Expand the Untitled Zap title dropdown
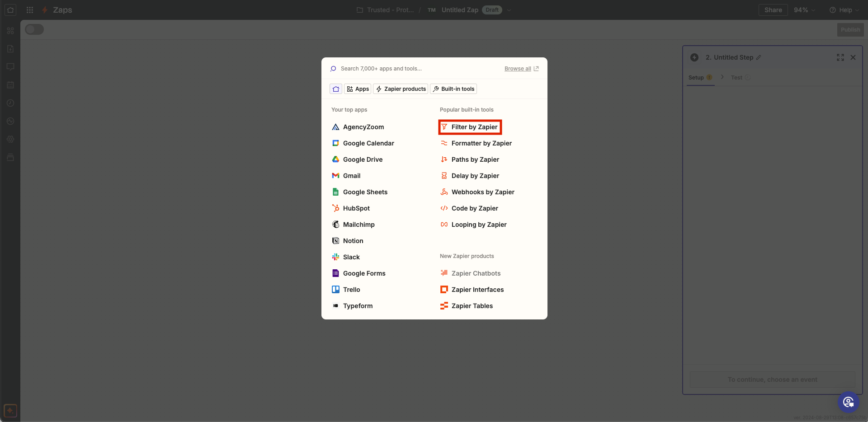The image size is (868, 422). point(509,10)
